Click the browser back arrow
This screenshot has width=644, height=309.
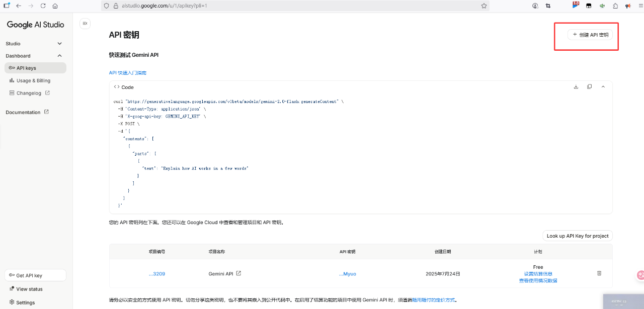click(x=19, y=6)
